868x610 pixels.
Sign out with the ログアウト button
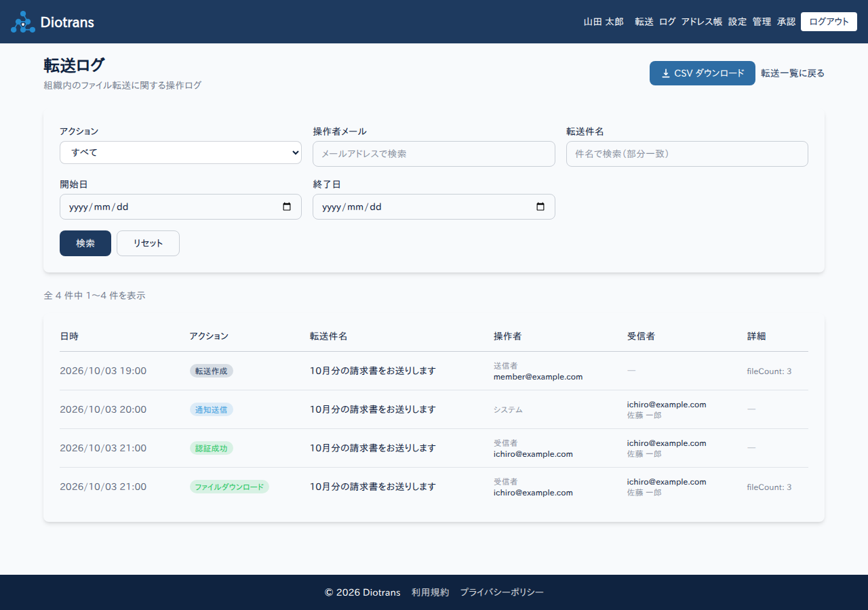(829, 22)
